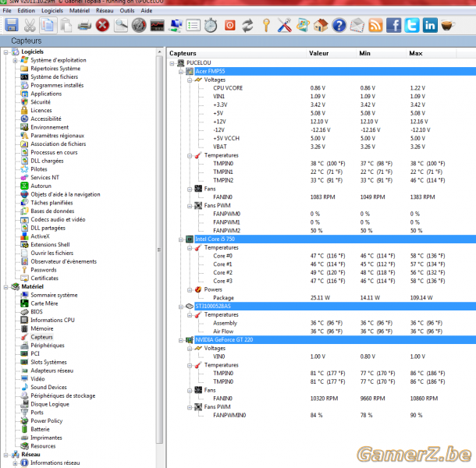Open the Outils menu
Image resolution: width=476 pixels, height=468 pixels.
coord(127,11)
